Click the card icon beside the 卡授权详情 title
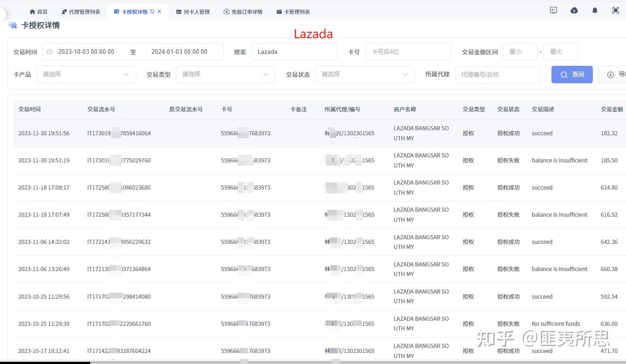Screen dimensions: 626x364 (12, 25)
